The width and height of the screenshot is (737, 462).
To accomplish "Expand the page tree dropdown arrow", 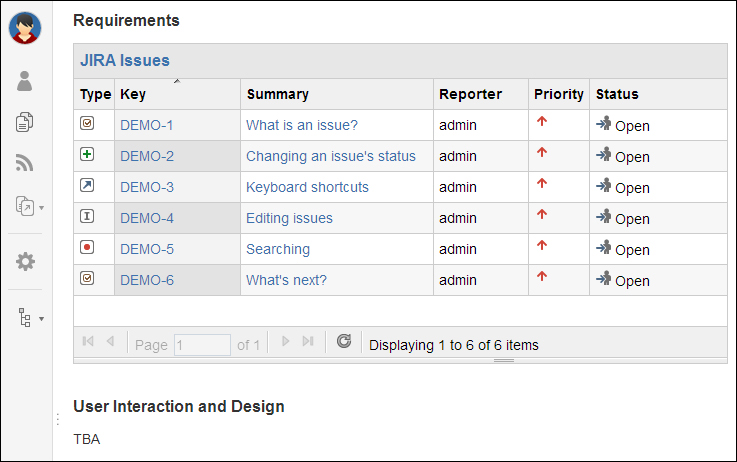I will coord(41,319).
